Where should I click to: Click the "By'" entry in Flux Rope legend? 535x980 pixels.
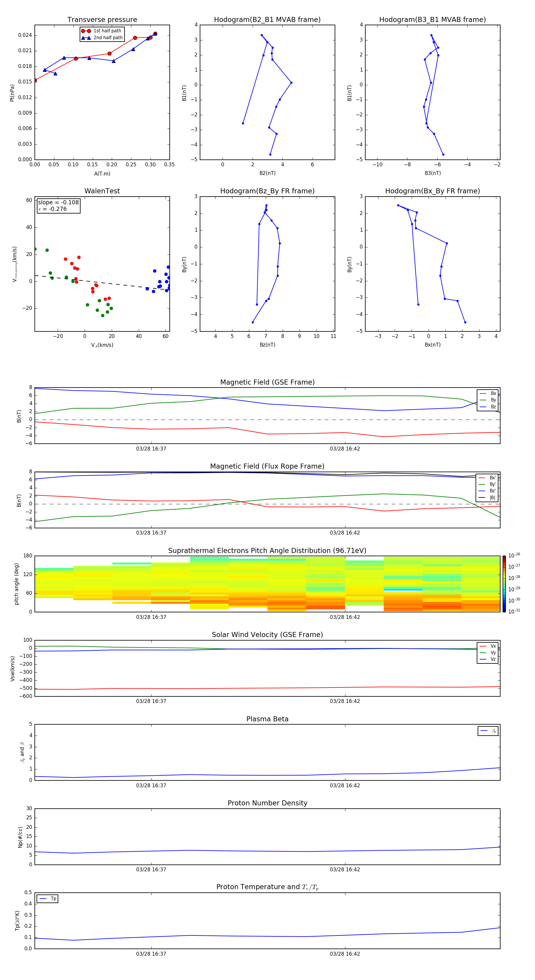click(x=487, y=484)
